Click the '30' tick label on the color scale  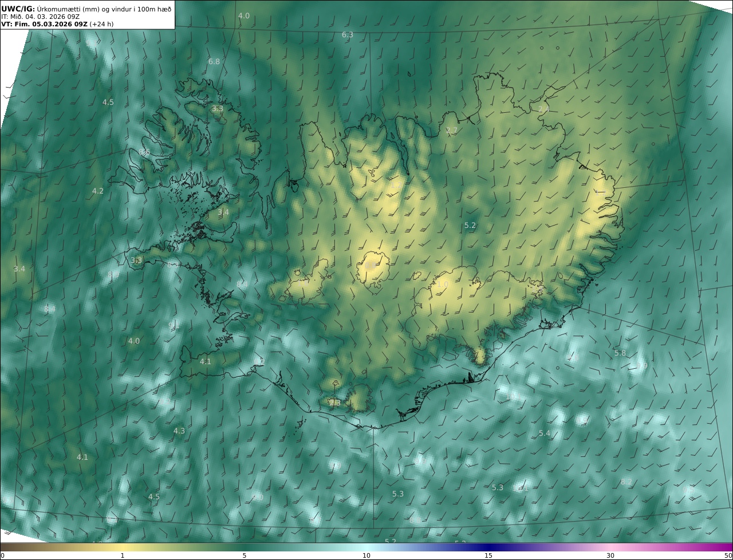(x=610, y=555)
